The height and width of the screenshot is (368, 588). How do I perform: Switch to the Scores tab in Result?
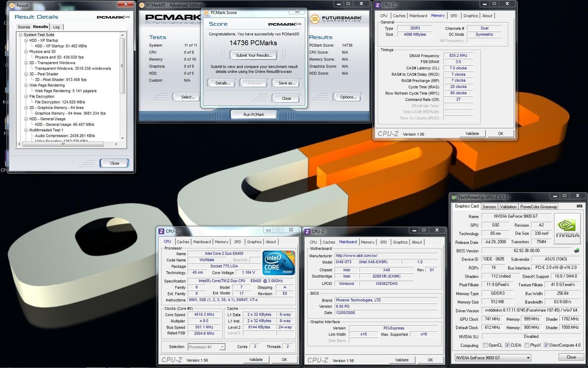24,27
